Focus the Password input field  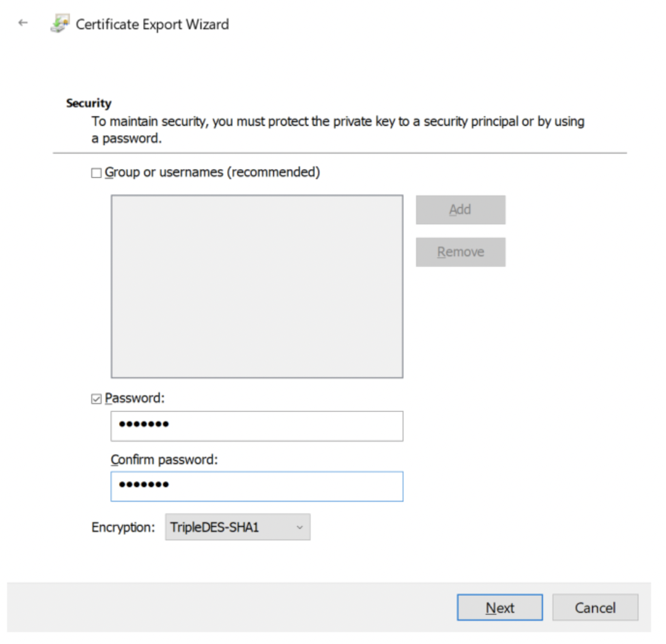click(x=257, y=426)
